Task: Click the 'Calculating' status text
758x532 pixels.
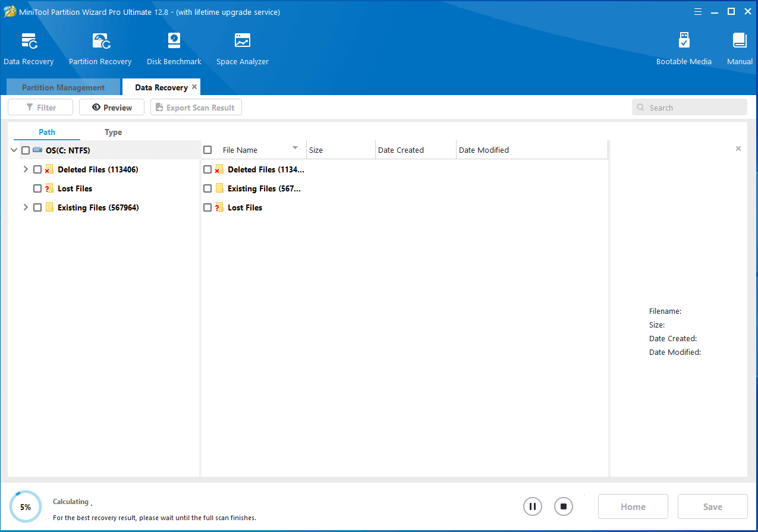Action: tap(71, 502)
